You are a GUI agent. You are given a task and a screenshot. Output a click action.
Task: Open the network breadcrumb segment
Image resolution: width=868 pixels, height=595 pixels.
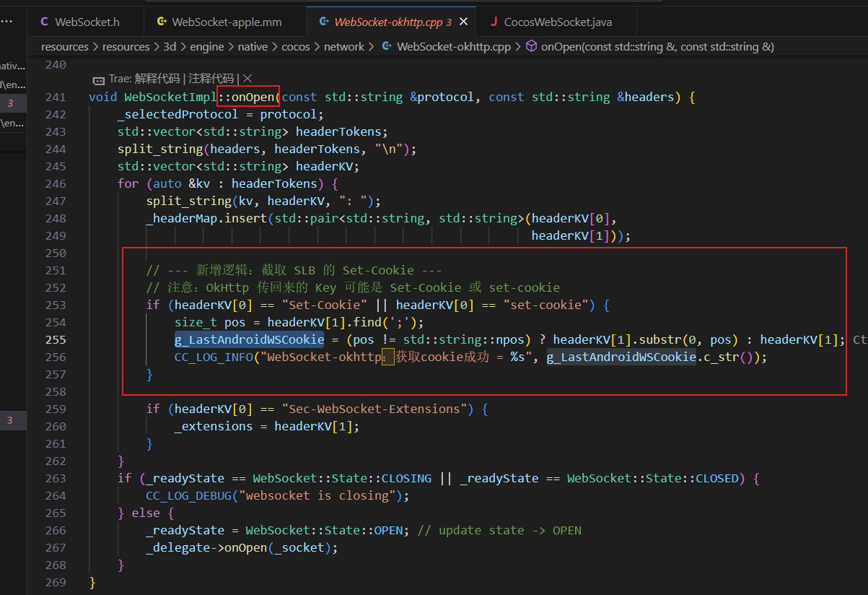coord(344,46)
